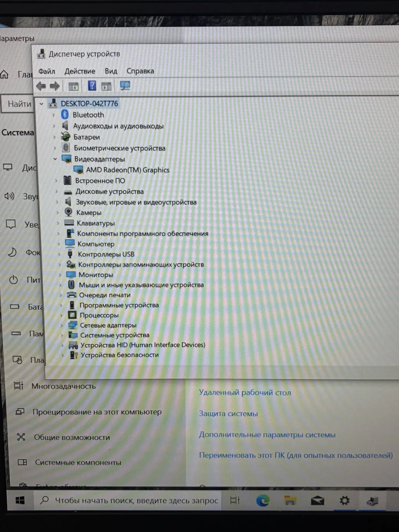Click the Компоненты программного обеспечения icon
The width and height of the screenshot is (399, 532).
point(70,233)
